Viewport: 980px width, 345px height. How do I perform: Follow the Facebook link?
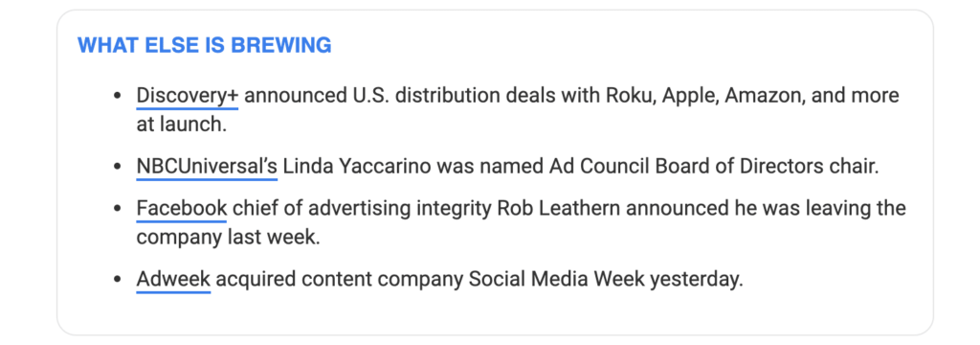click(x=181, y=208)
